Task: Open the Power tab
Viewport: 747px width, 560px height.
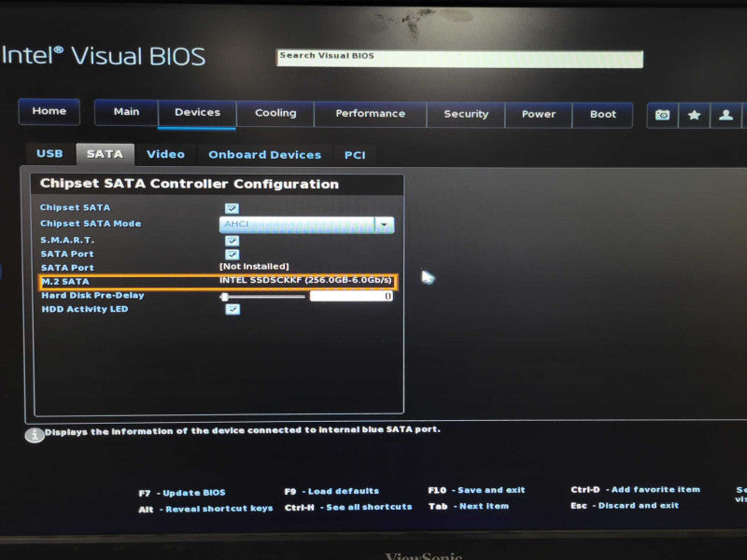Action: 539,115
